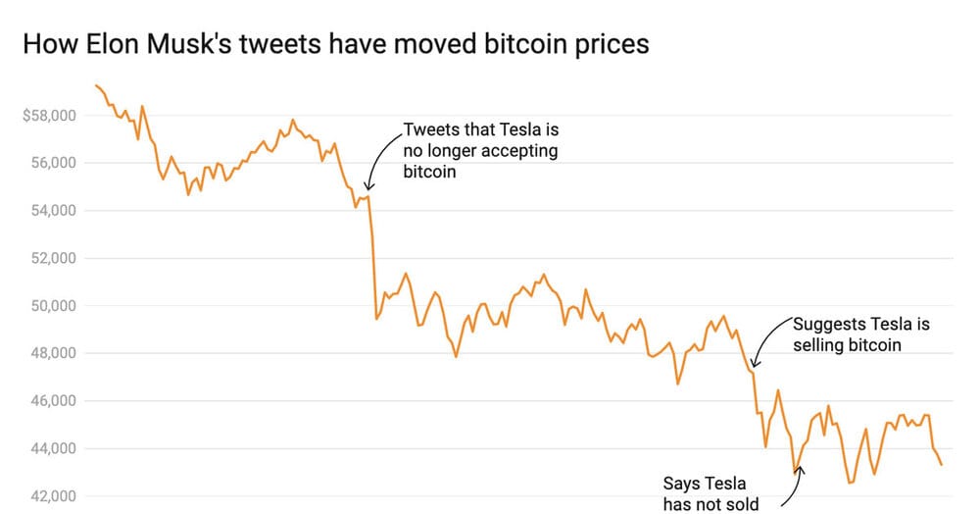Click the chart title about Elon Musk's tweets
This screenshot has height=514, width=980.
click(336, 44)
